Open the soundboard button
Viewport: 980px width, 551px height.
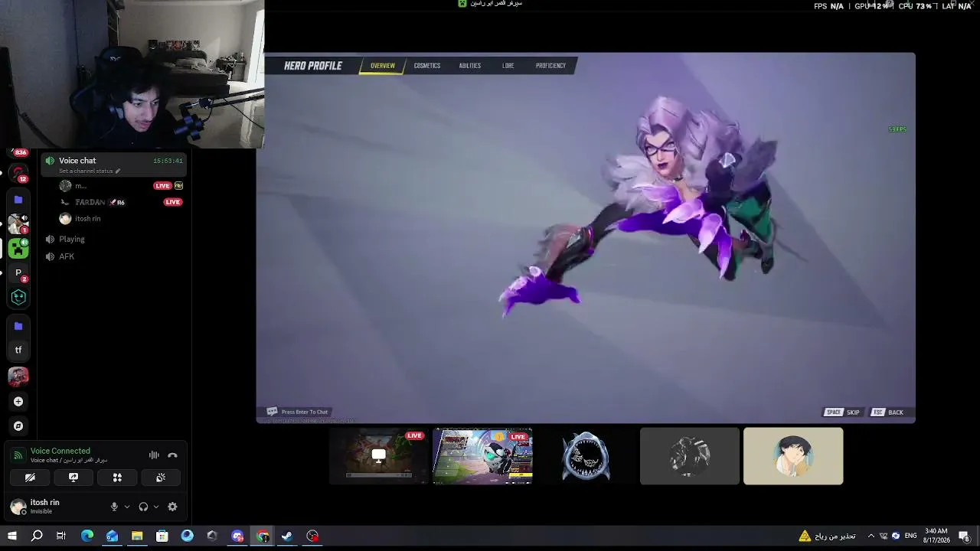(x=161, y=478)
